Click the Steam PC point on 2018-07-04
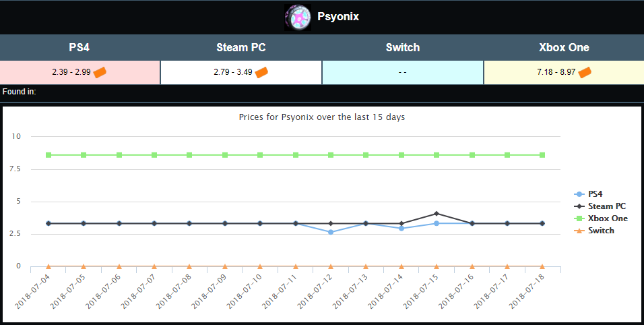Image resolution: width=644 pixels, height=325 pixels. pyautogui.click(x=49, y=223)
